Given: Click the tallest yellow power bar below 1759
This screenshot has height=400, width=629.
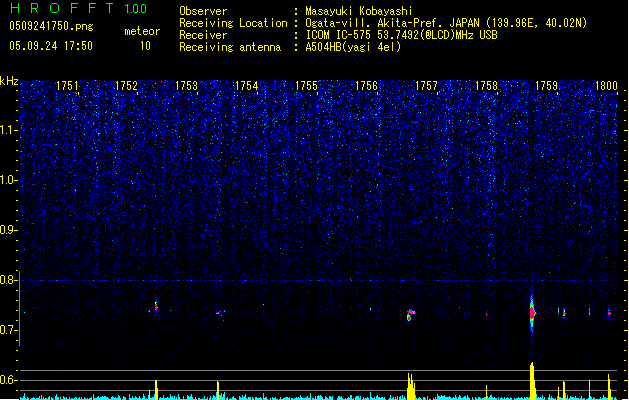Looking at the screenshot, I should point(532,381).
